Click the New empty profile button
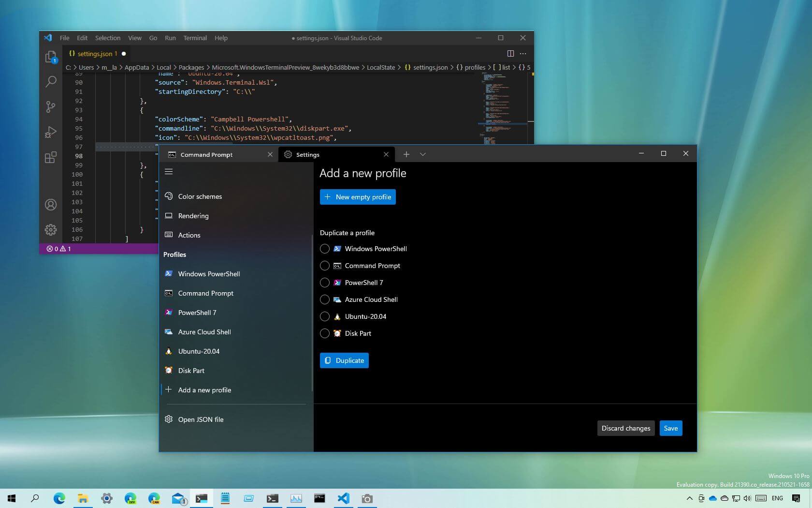The height and width of the screenshot is (508, 812). tap(358, 197)
